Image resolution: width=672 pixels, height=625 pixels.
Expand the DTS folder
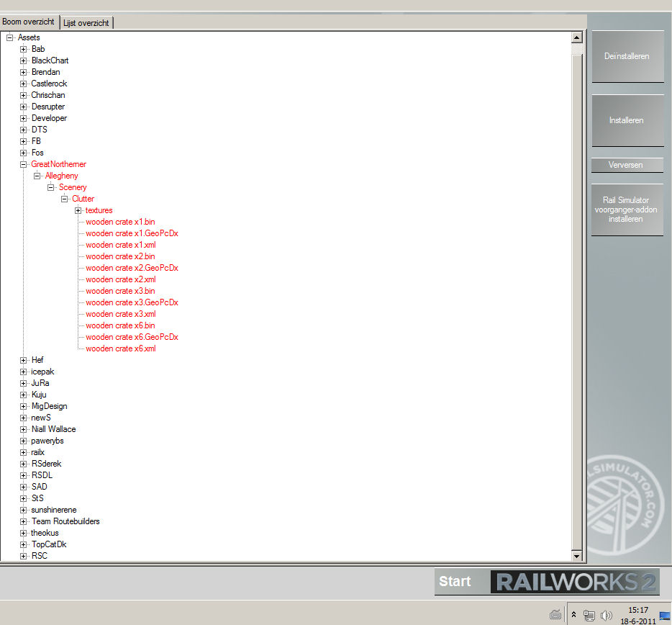pos(23,130)
